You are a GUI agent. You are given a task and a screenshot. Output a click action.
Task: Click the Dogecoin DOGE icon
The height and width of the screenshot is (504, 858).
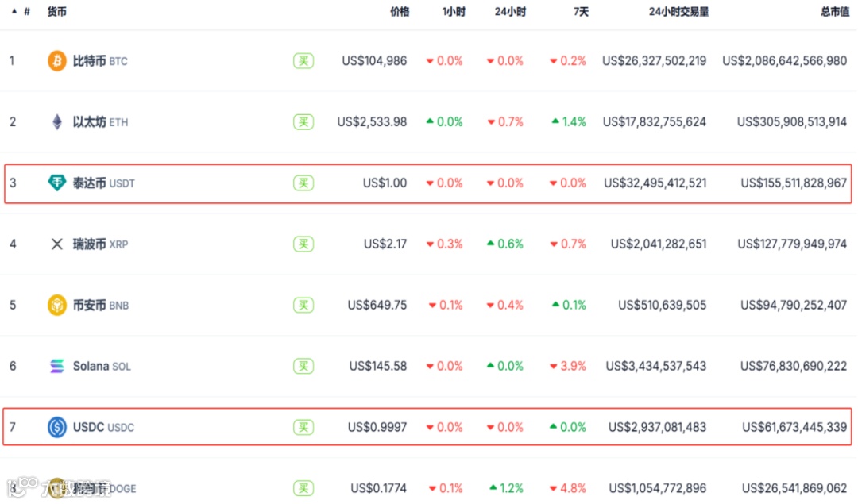point(57,487)
